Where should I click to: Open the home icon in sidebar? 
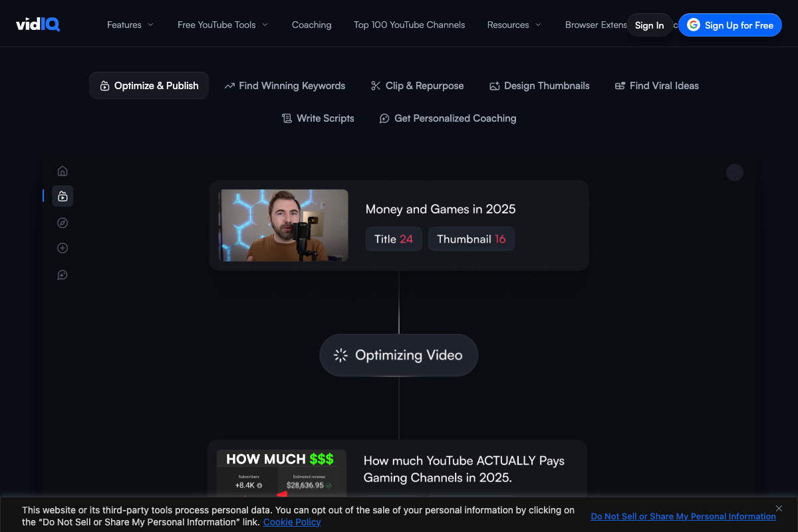[63, 171]
